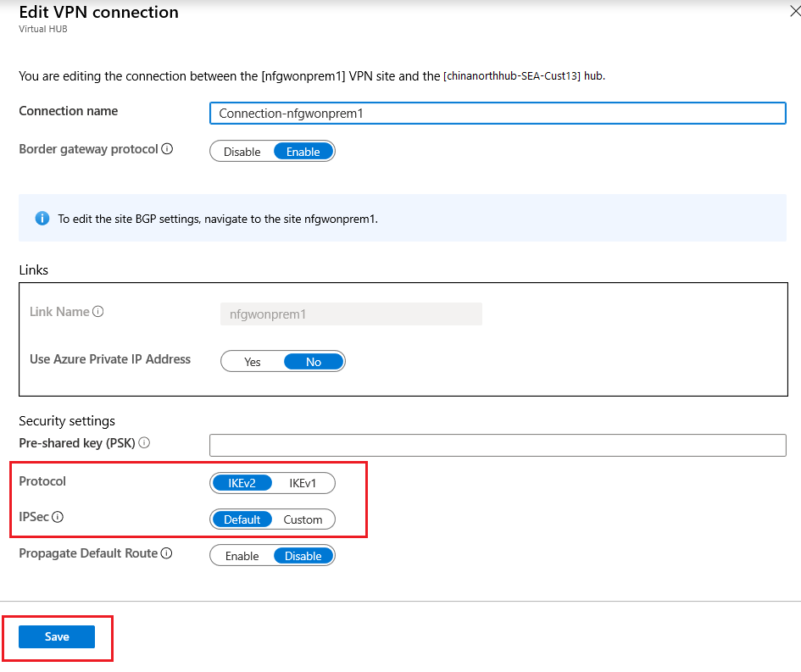Focus the Pre-shared key input box
This screenshot has width=801, height=672.
click(x=498, y=445)
